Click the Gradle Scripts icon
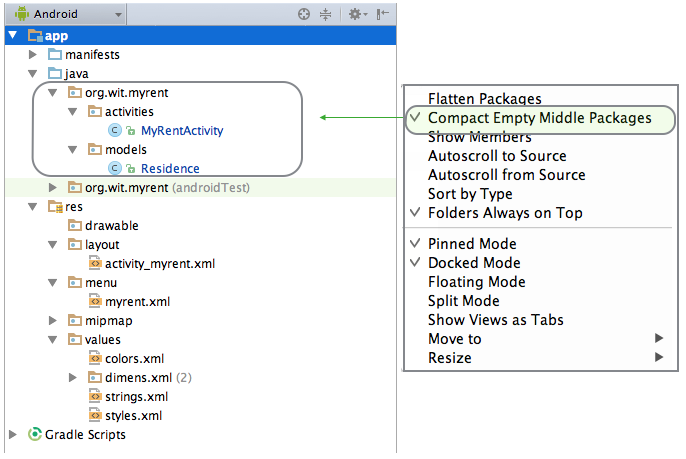 [x=35, y=434]
